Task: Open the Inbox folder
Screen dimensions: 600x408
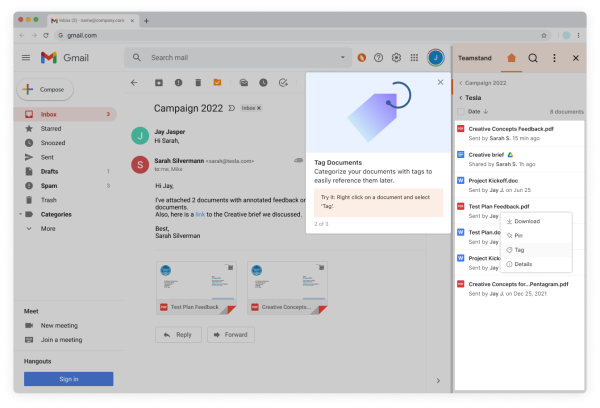Action: tap(65, 114)
